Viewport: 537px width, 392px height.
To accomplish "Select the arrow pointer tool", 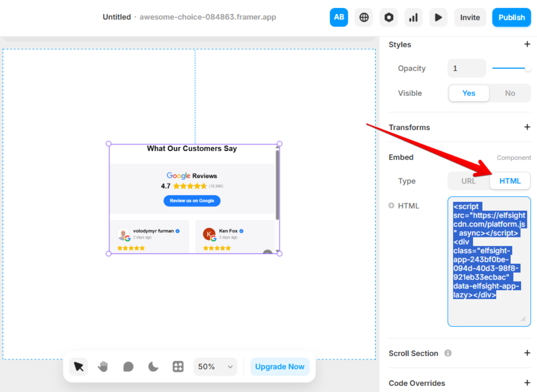I will (79, 366).
